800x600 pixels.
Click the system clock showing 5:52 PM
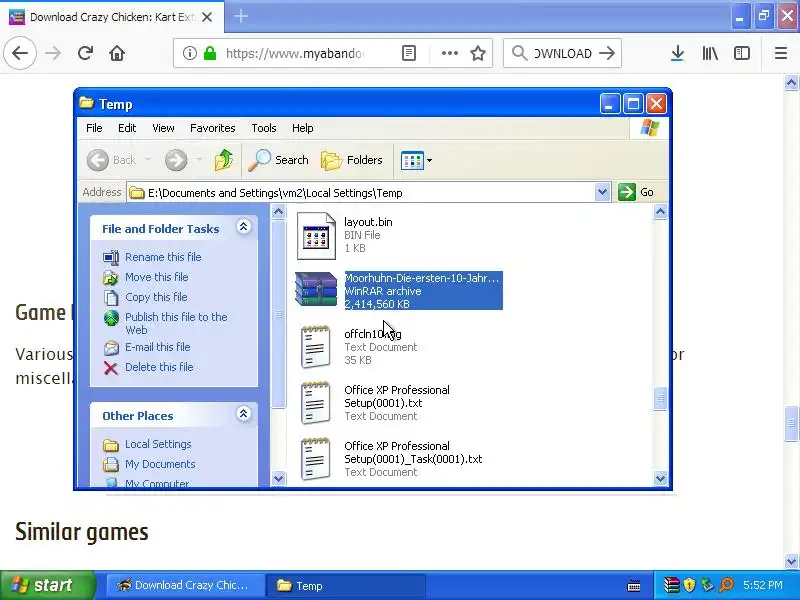coord(763,585)
